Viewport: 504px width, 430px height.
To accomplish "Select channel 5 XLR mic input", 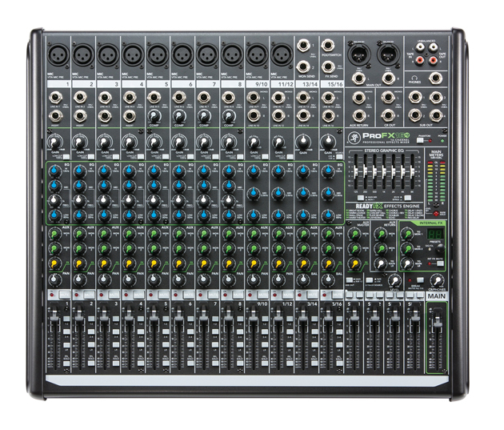I will click(x=158, y=55).
